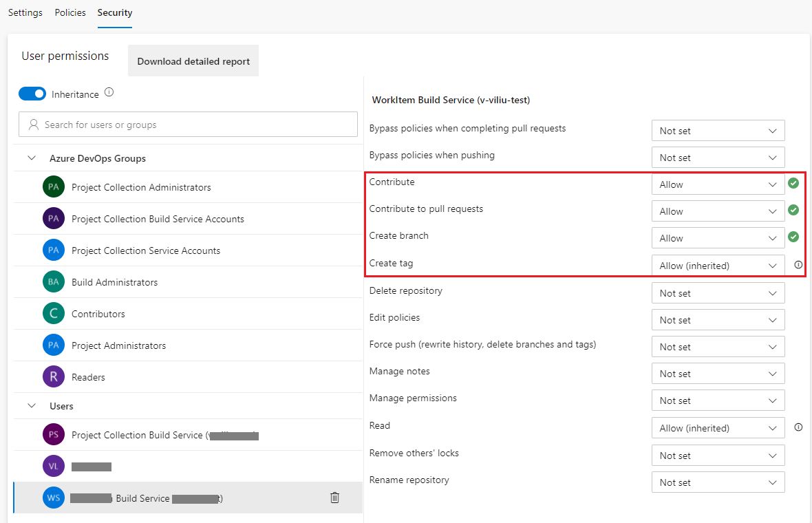Select Project Administrators group
The image size is (812, 523).
(x=188, y=345)
